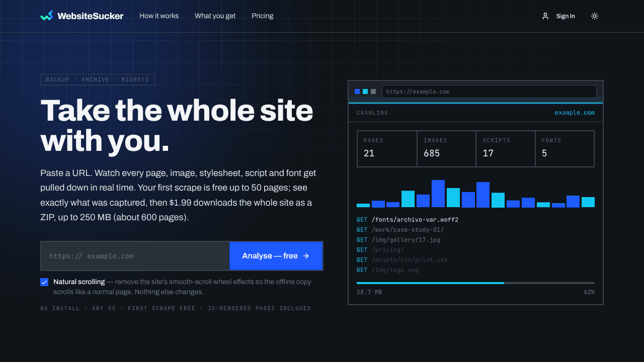Click the SCRIPTS 17 stat box
The height and width of the screenshot is (362, 644).
[x=506, y=149]
